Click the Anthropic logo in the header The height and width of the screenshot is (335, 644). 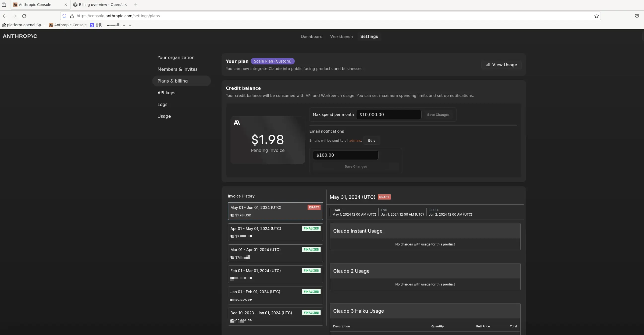[20, 36]
